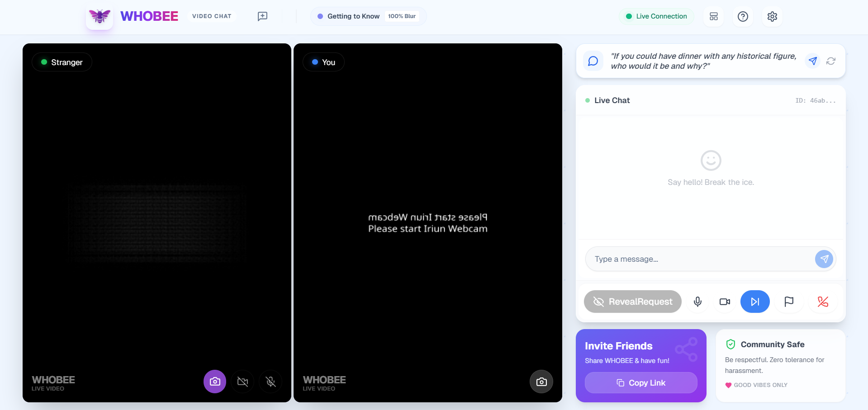This screenshot has width=868, height=410.
Task: Open the settings gear icon
Action: pyautogui.click(x=772, y=16)
